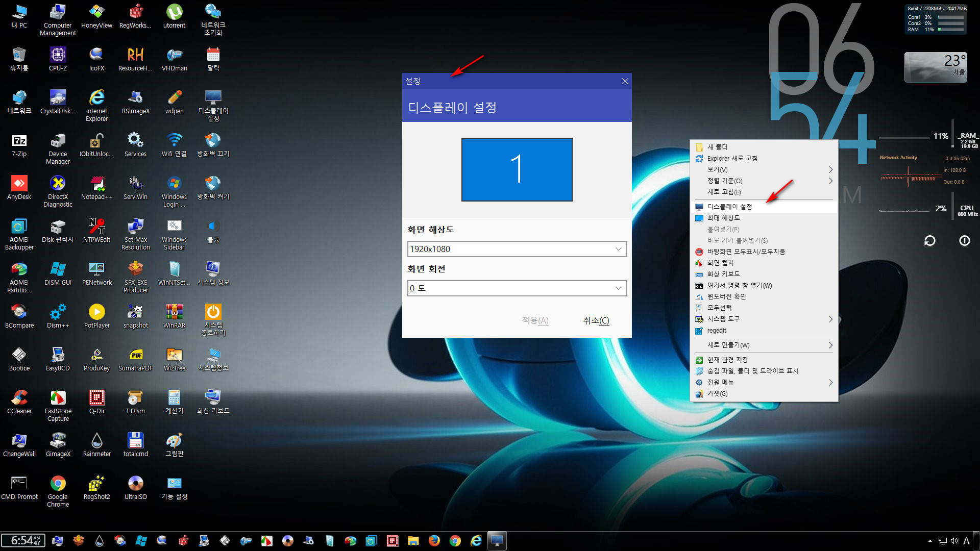Click the network tray icon

pos(942,541)
